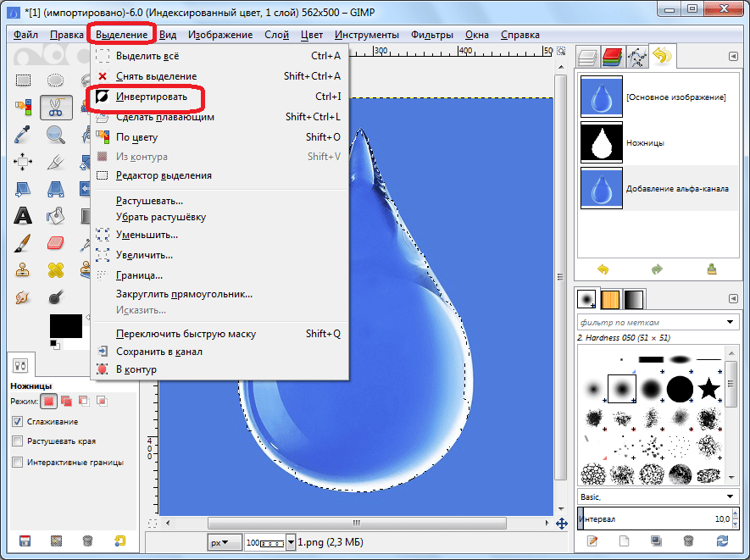Select the Paintbrush tool
The image size is (750, 560).
pos(23,243)
